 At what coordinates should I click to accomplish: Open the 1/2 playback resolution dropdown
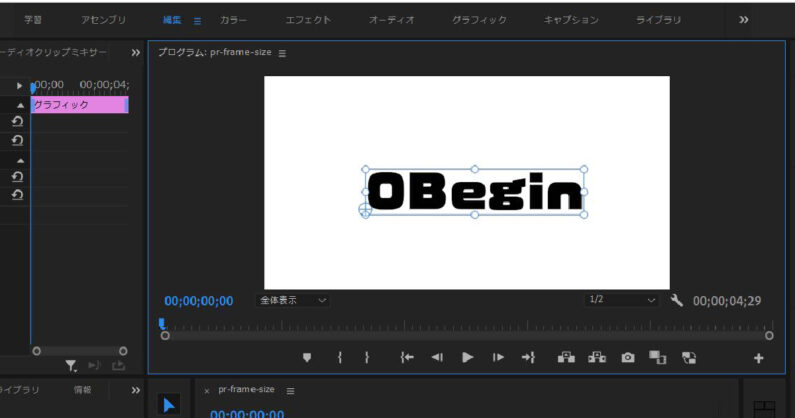[622, 300]
